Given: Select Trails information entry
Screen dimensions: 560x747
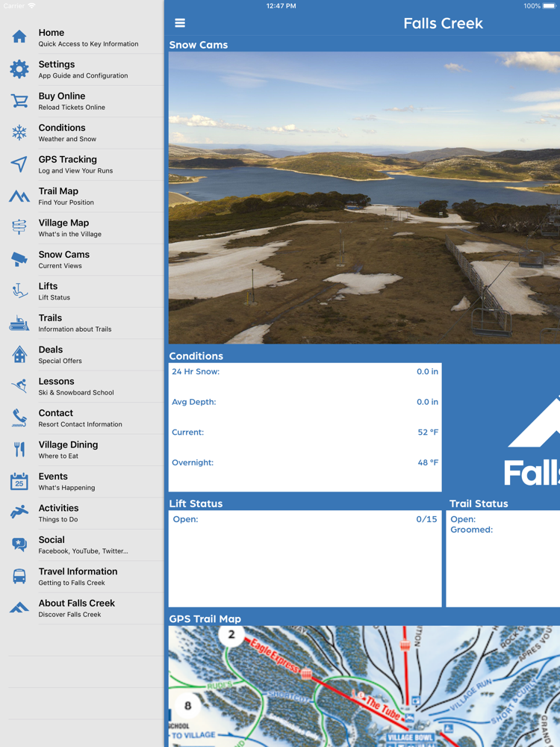Looking at the screenshot, I should [x=82, y=323].
